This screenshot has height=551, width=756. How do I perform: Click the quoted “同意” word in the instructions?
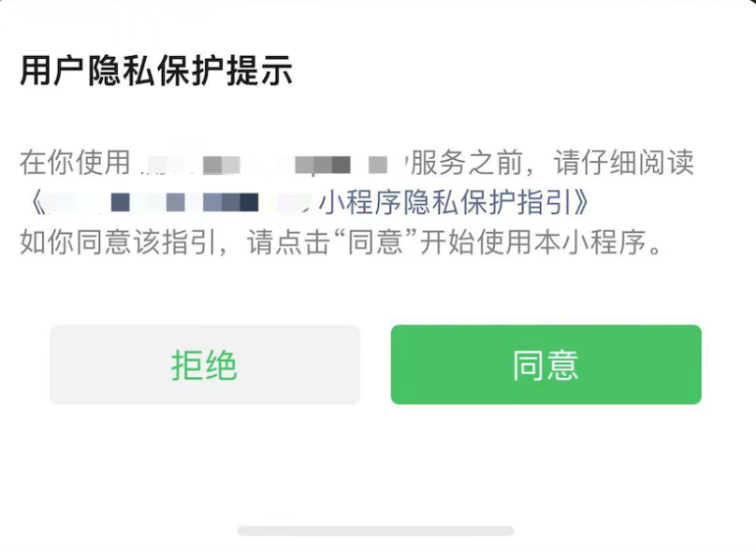(375, 241)
